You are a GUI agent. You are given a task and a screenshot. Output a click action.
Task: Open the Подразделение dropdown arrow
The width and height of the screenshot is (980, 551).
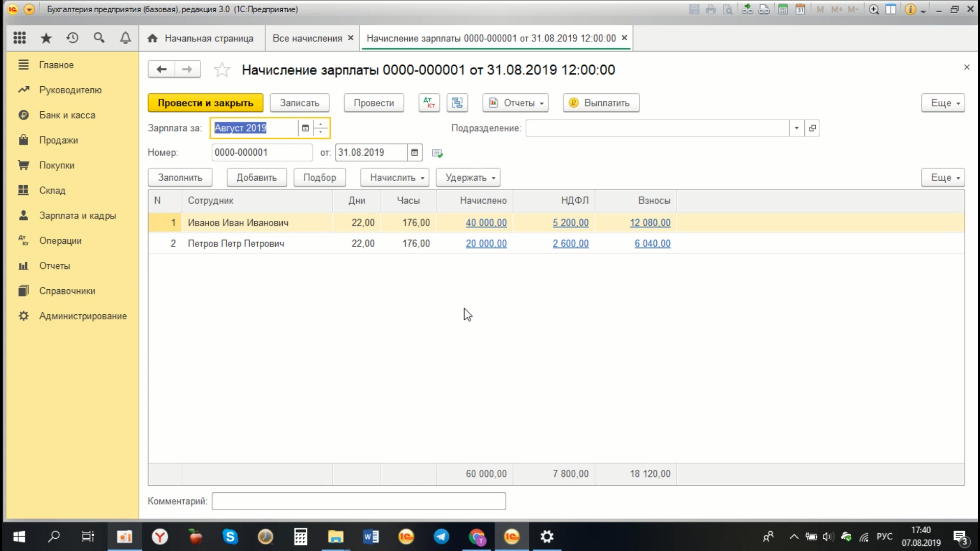click(796, 128)
